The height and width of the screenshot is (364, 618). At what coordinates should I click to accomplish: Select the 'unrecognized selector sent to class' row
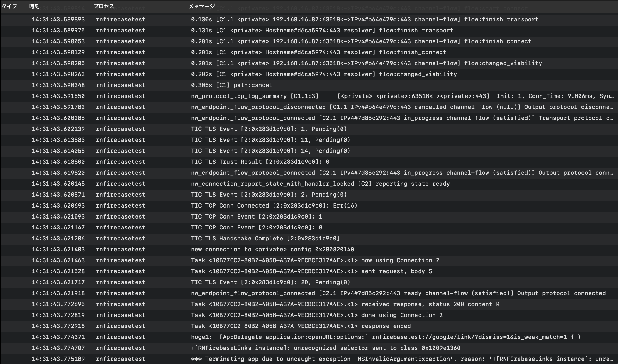(325, 348)
